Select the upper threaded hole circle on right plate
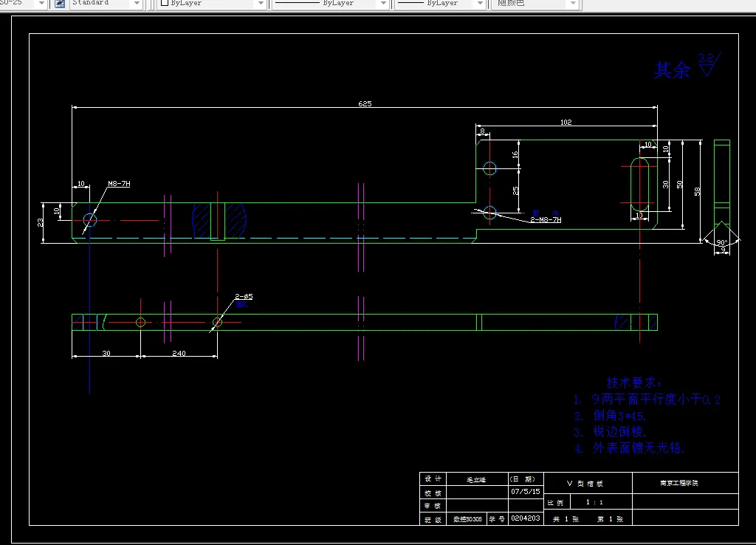This screenshot has width=756, height=545. click(x=490, y=168)
